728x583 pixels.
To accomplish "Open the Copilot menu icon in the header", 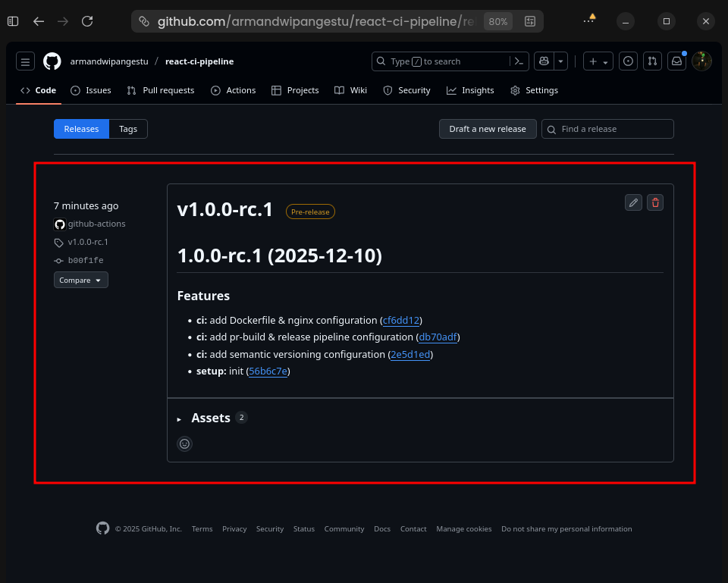I will (x=544, y=61).
